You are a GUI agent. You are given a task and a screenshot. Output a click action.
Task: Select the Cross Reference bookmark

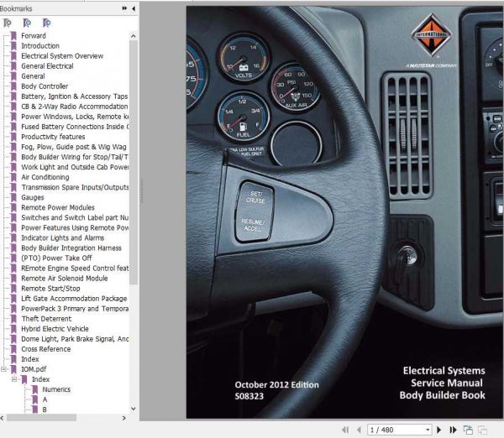46,349
